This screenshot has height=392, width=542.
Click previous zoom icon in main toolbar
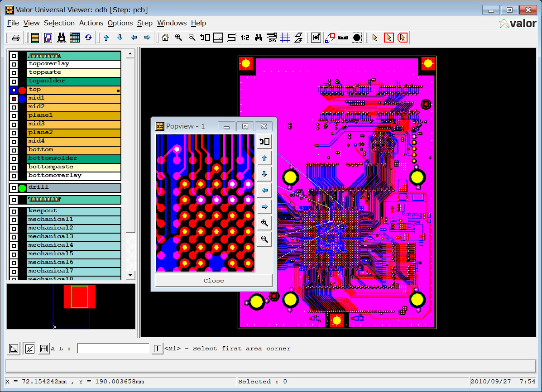click(205, 38)
